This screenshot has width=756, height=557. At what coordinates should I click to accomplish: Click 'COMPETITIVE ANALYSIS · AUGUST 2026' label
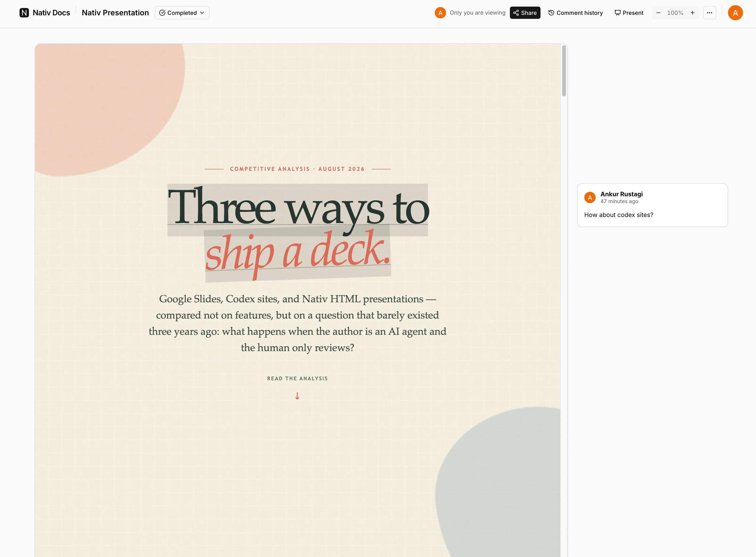coord(297,169)
